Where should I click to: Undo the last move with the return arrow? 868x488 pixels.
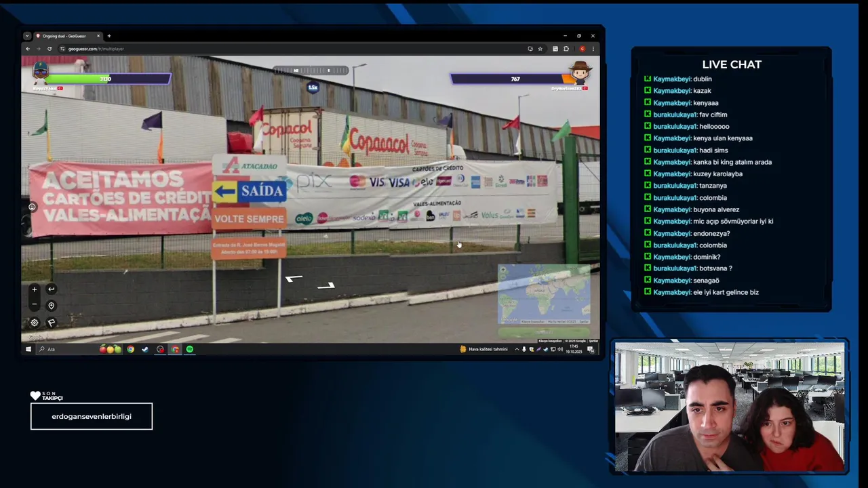51,289
